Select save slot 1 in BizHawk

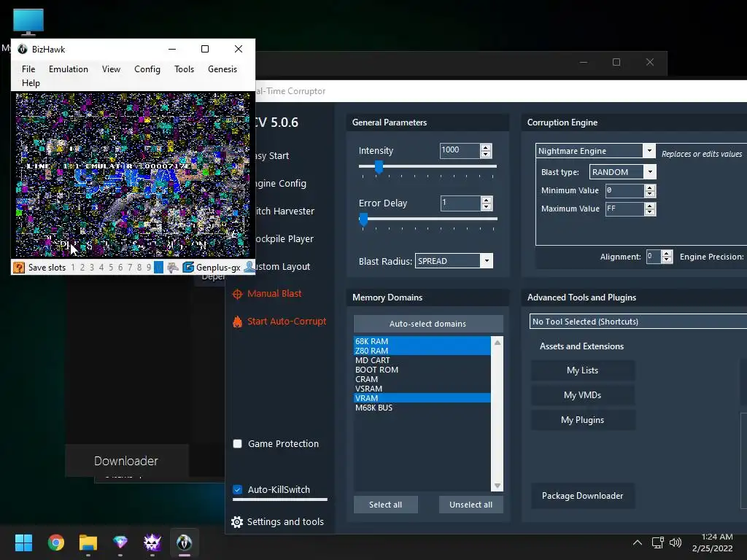(73, 268)
